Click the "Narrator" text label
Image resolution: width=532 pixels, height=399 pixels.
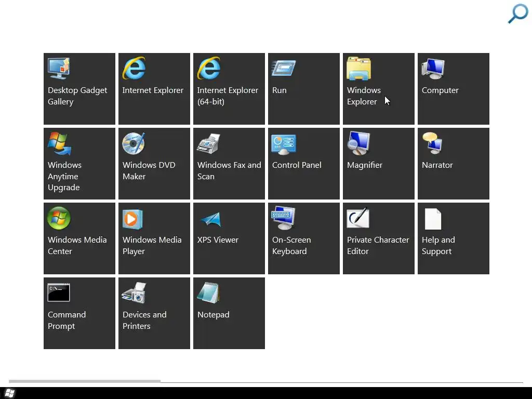pos(437,165)
